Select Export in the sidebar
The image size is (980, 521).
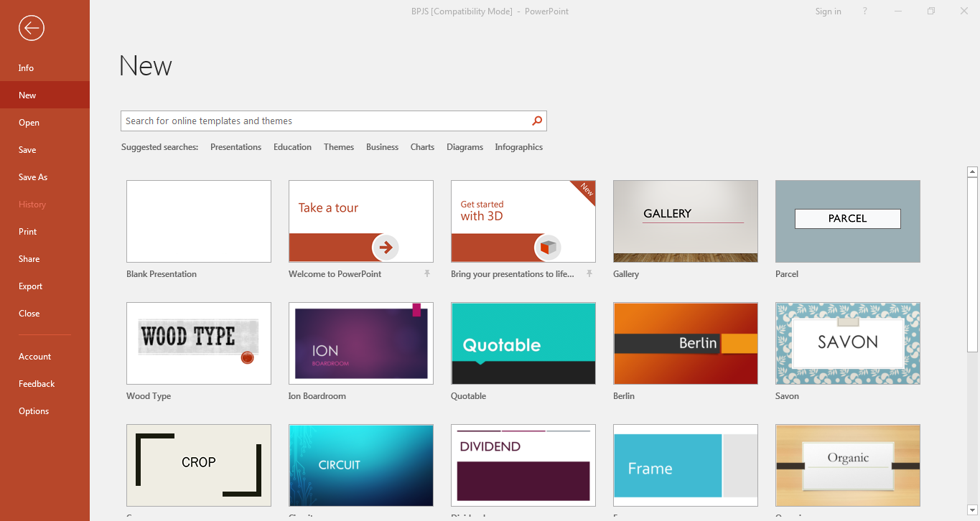(45, 286)
